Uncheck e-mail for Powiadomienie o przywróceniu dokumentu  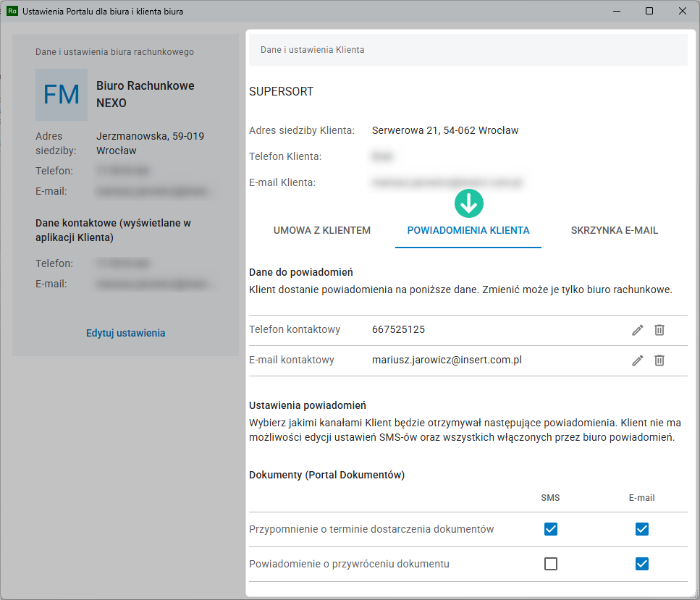pos(641,564)
